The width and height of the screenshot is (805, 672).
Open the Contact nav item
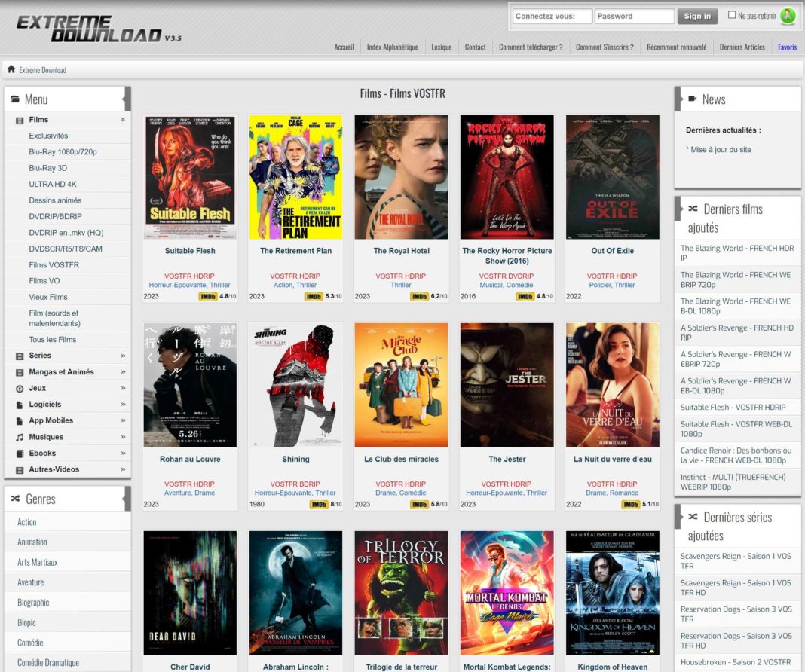[x=476, y=47]
